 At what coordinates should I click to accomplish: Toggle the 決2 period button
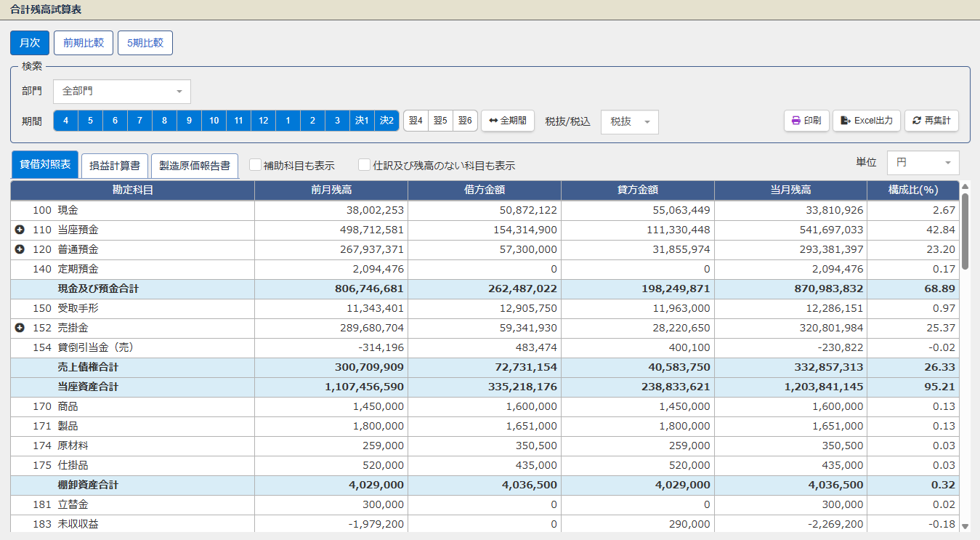(x=386, y=121)
